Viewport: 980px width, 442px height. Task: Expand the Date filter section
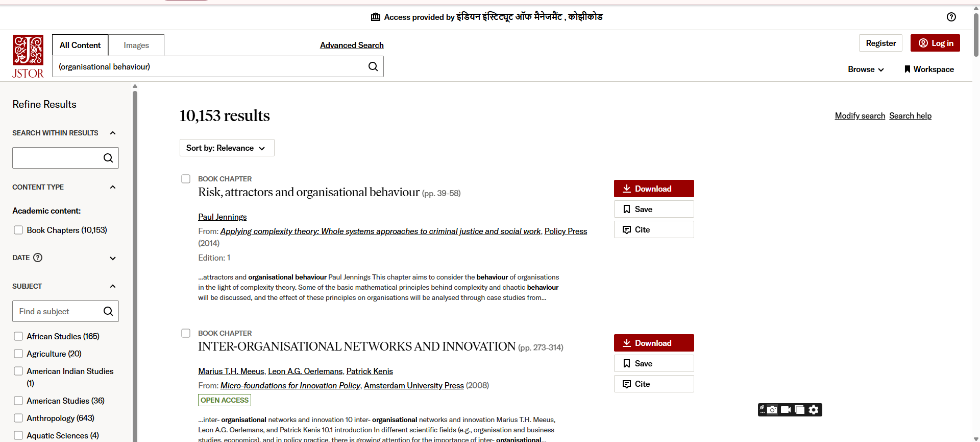113,258
